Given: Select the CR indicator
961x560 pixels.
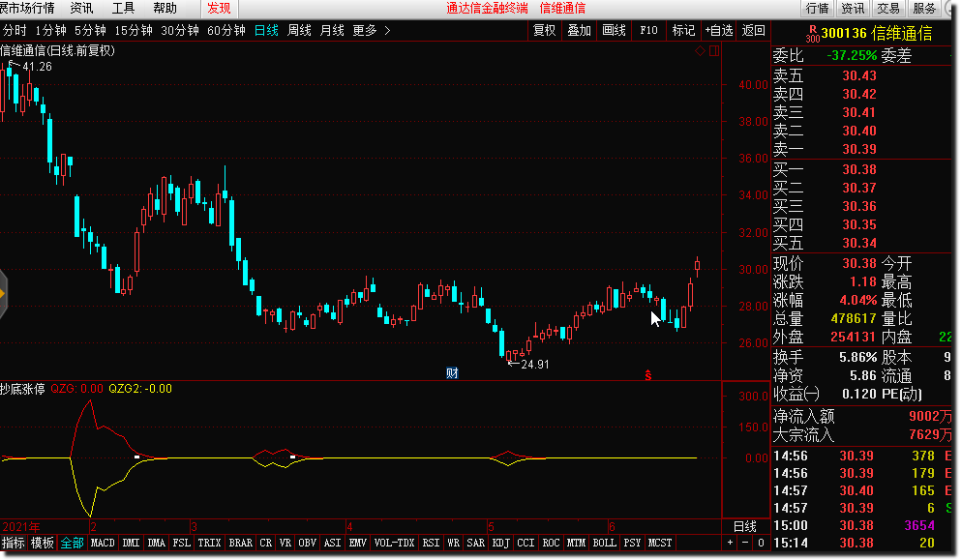Looking at the screenshot, I should [266, 543].
